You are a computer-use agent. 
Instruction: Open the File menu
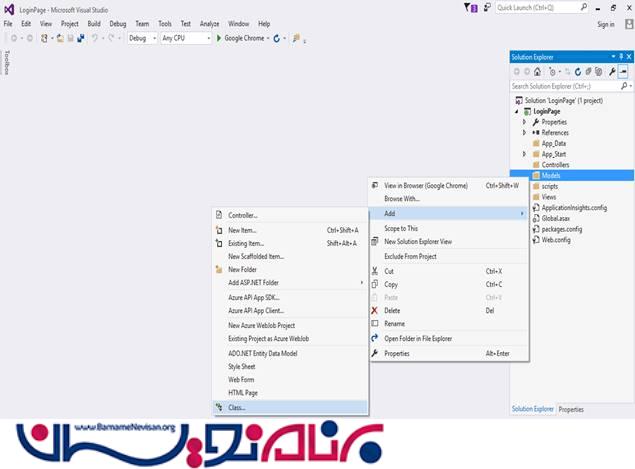pos(8,24)
